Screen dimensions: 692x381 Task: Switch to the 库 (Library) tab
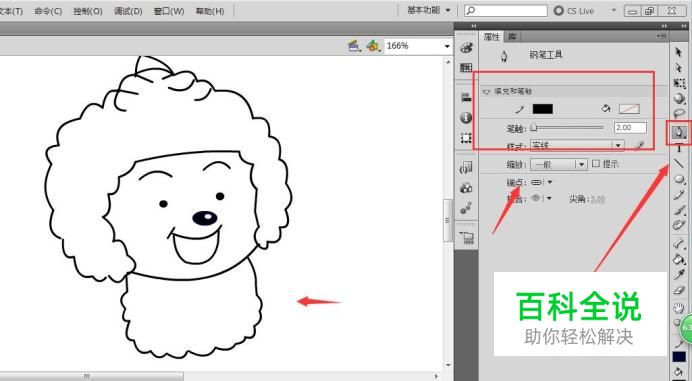(512, 37)
